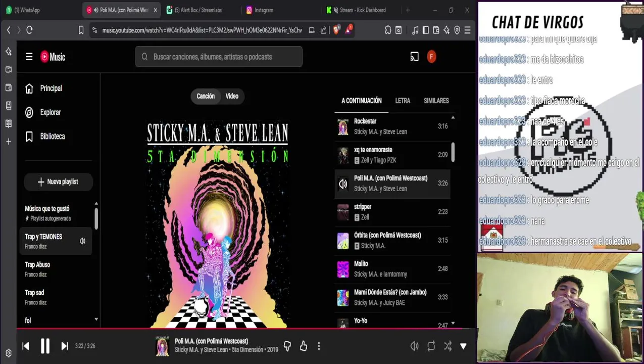This screenshot has height=364, width=644.
Task: Dislike the song Poli M.A.
Action: click(287, 346)
